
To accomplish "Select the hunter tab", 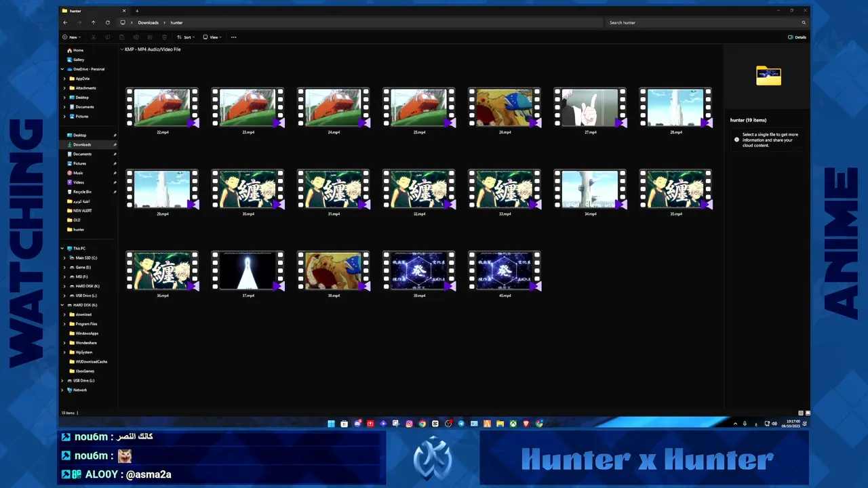I will point(94,11).
